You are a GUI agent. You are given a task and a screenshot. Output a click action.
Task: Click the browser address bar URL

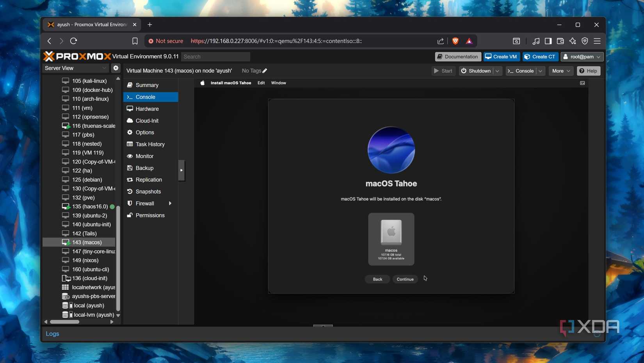[276, 41]
